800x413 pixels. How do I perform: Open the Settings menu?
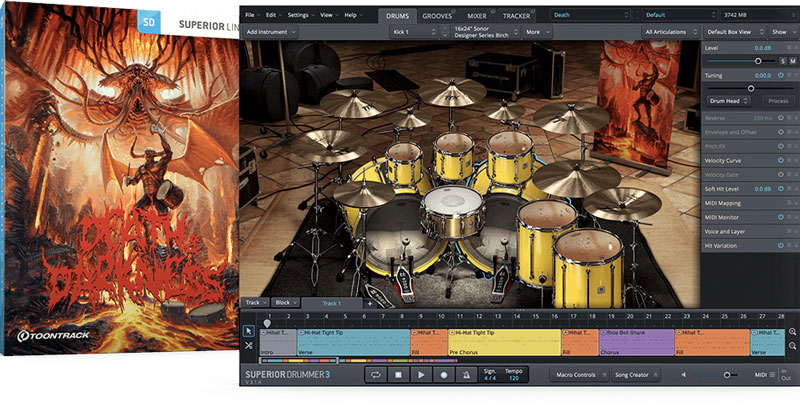pyautogui.click(x=297, y=16)
